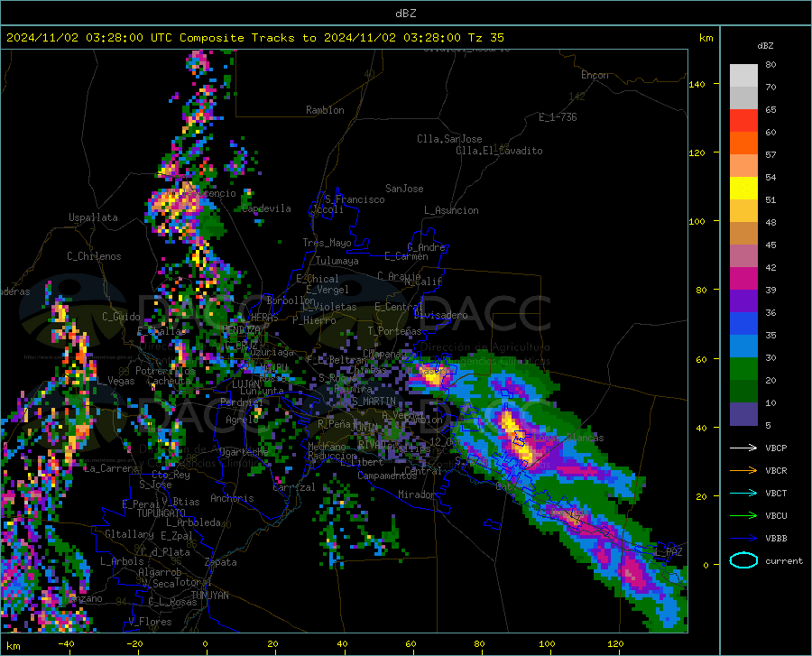
Task: Click the 'VBBB' legend label
Action: coord(776,539)
